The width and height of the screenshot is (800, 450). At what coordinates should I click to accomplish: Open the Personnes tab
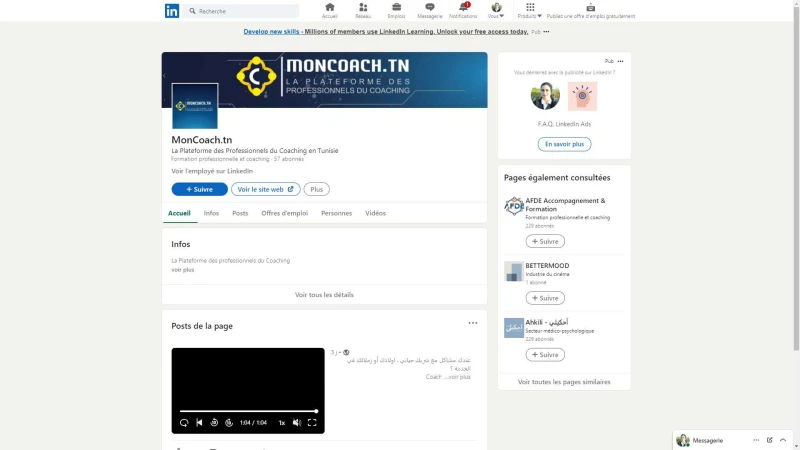[x=336, y=213]
